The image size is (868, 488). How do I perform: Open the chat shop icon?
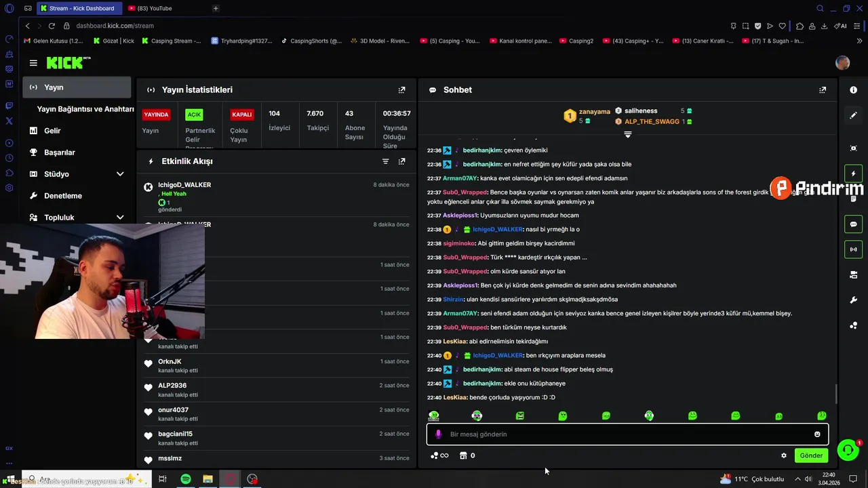click(x=464, y=455)
